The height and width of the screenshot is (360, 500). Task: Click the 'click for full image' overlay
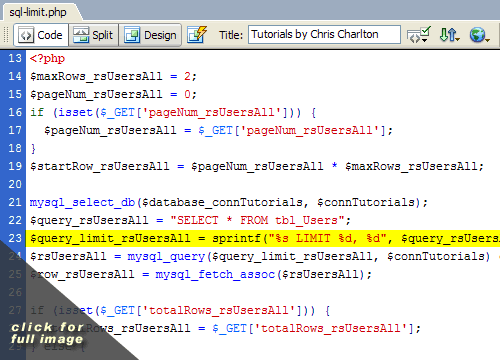click(47, 333)
